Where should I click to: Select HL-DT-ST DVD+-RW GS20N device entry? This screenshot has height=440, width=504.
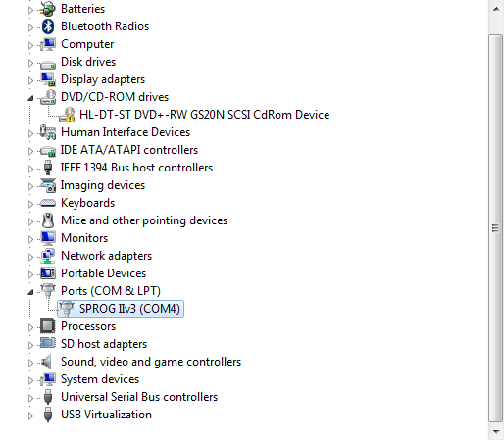[204, 115]
